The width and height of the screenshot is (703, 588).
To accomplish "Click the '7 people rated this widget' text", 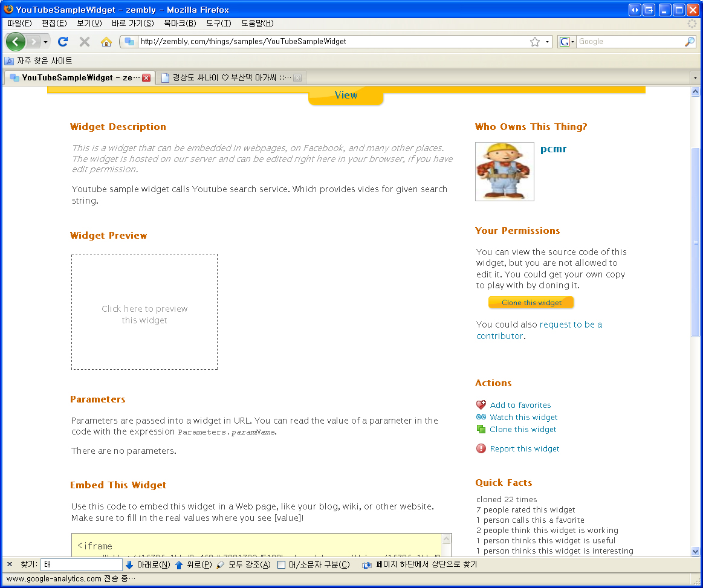I will [x=525, y=509].
